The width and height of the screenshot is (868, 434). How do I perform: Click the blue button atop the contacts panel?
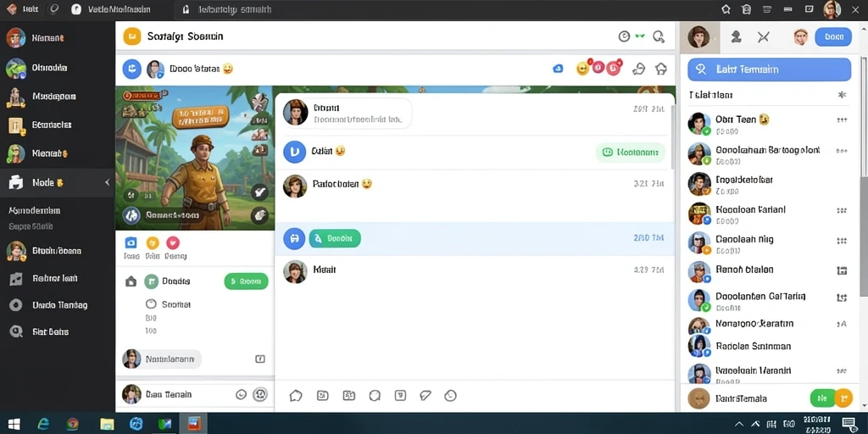(834, 37)
